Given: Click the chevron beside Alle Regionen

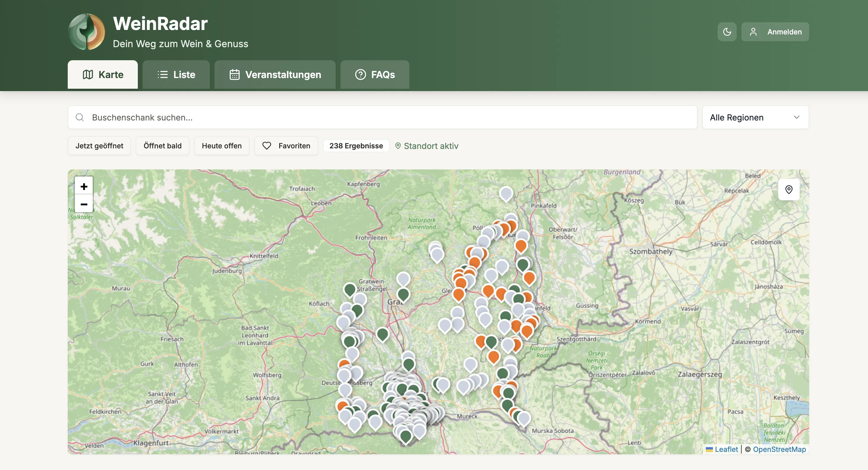Looking at the screenshot, I should [x=797, y=117].
